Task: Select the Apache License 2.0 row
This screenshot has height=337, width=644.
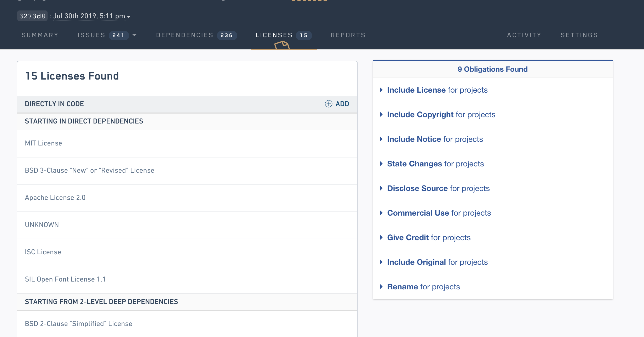Action: pos(55,198)
